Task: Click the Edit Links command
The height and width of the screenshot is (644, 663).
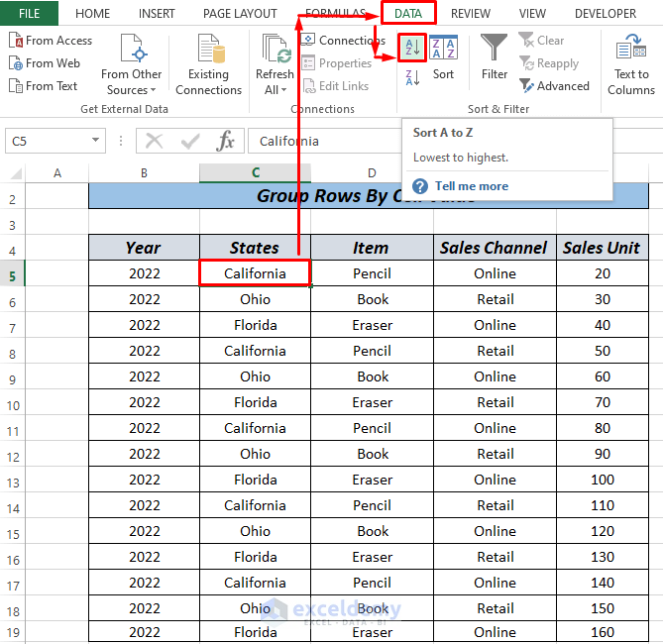Action: 336,86
